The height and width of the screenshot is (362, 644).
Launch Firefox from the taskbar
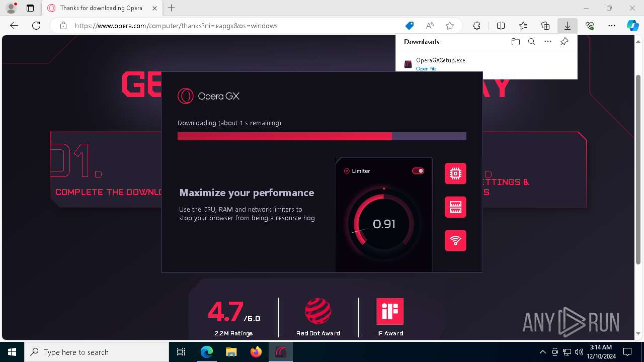[256, 352]
